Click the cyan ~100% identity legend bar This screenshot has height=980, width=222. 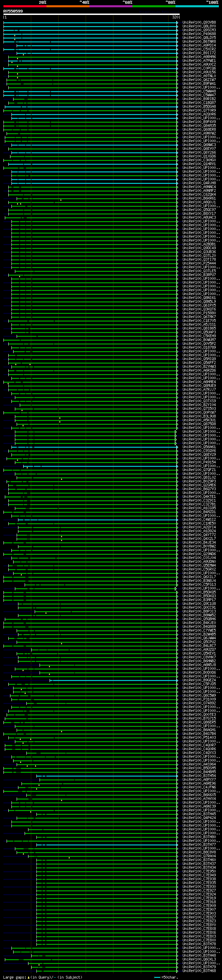197,6
